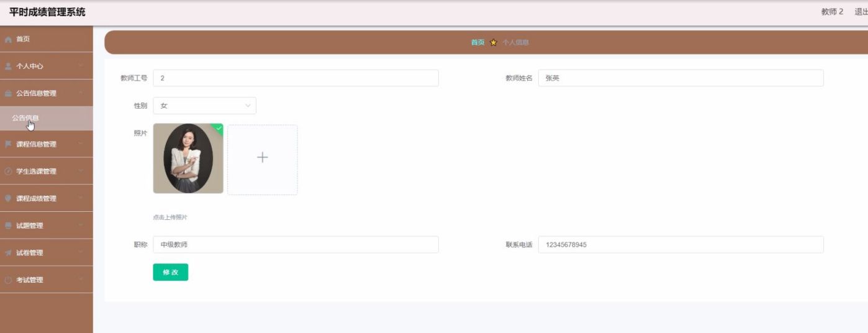This screenshot has height=333, width=868.
Task: Click the home icon beside 首页
Action: (8, 39)
